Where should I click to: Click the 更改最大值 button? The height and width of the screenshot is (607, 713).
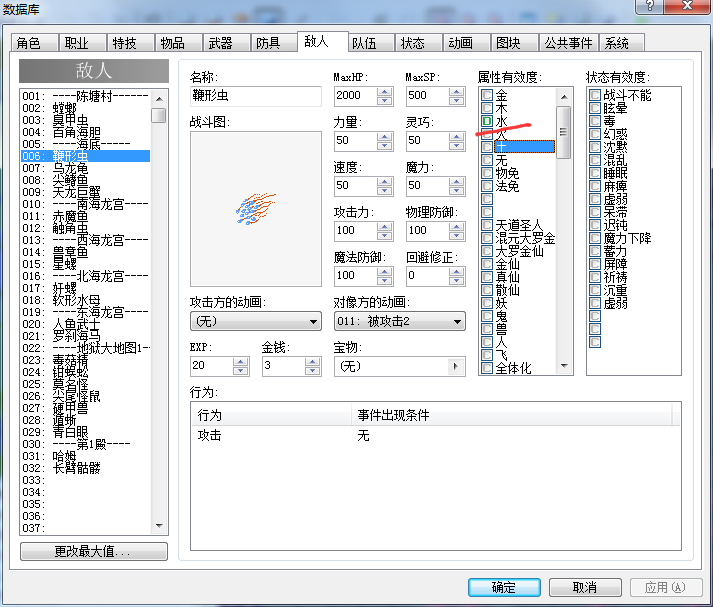tap(94, 552)
